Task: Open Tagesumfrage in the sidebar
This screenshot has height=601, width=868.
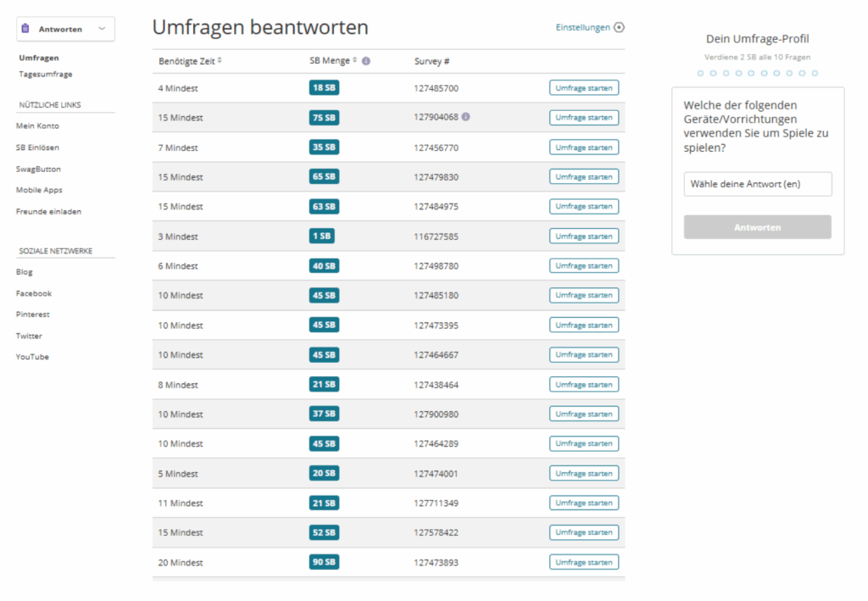Action: [46, 75]
